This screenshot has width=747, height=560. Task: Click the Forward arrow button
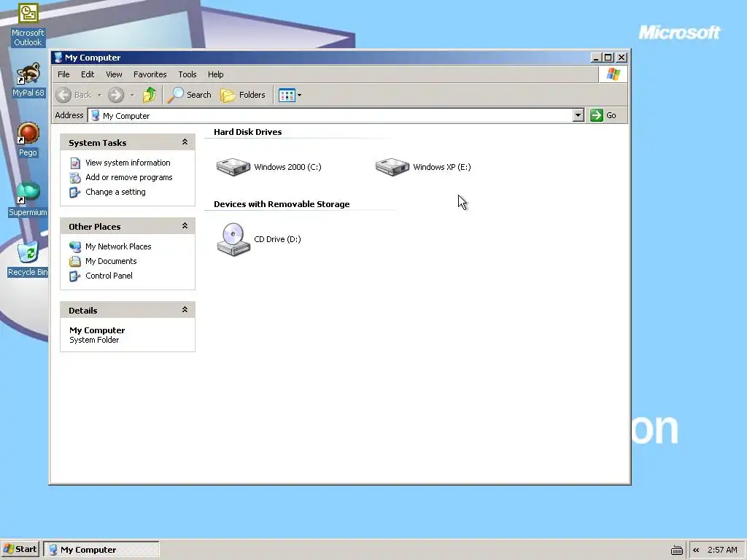(116, 95)
